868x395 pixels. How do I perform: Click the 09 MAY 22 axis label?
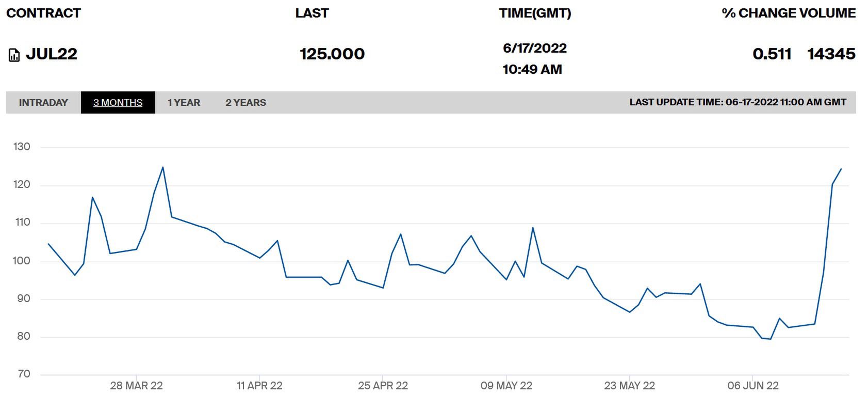506,386
